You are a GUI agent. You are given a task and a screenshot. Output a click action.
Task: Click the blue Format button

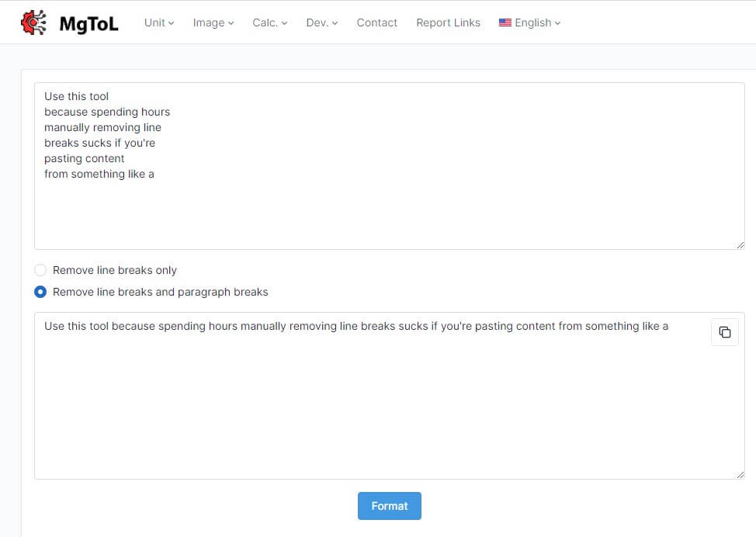click(389, 505)
